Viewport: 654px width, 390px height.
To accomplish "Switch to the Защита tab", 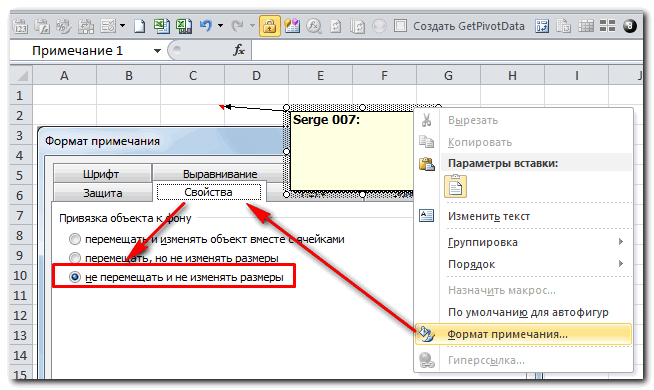I will pyautogui.click(x=103, y=193).
